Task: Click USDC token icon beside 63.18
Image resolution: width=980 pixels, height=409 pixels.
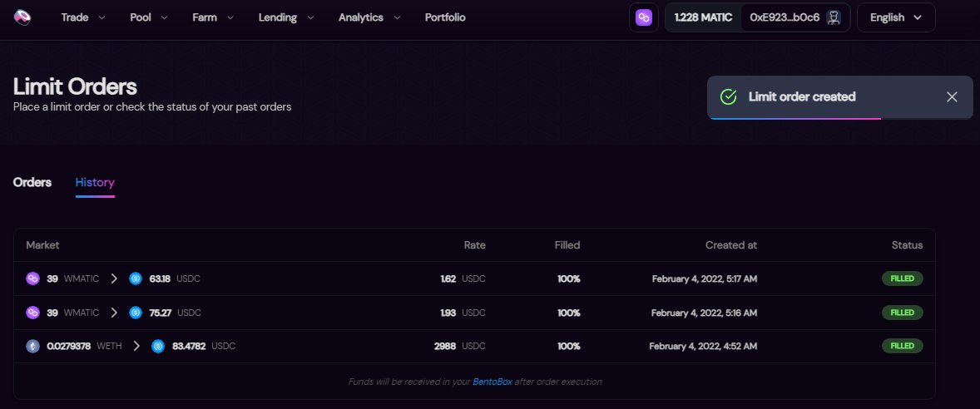Action: tap(136, 279)
